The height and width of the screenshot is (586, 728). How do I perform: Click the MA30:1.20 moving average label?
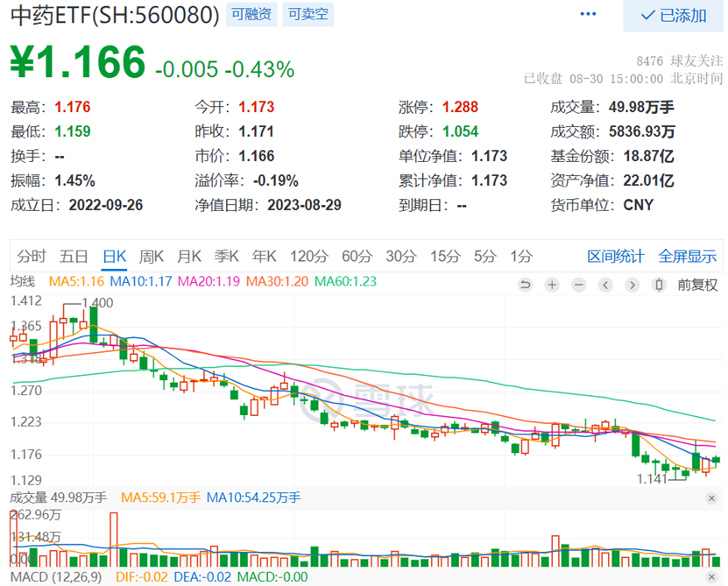(277, 281)
